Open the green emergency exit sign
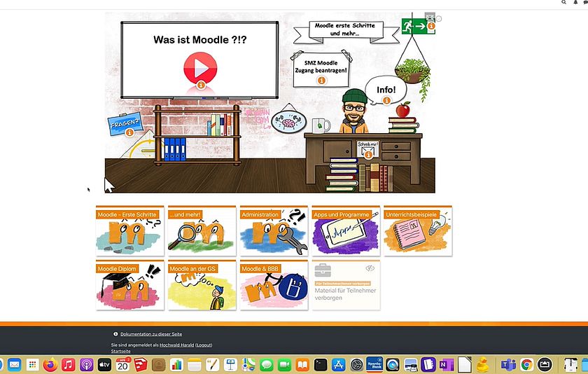Viewport: 588px width, 374px height. click(419, 26)
